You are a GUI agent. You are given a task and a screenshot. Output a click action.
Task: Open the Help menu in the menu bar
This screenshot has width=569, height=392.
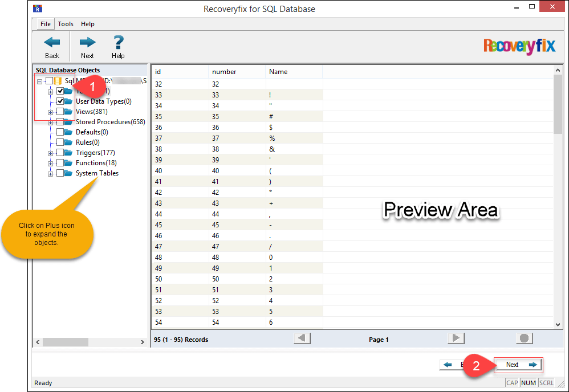(87, 24)
